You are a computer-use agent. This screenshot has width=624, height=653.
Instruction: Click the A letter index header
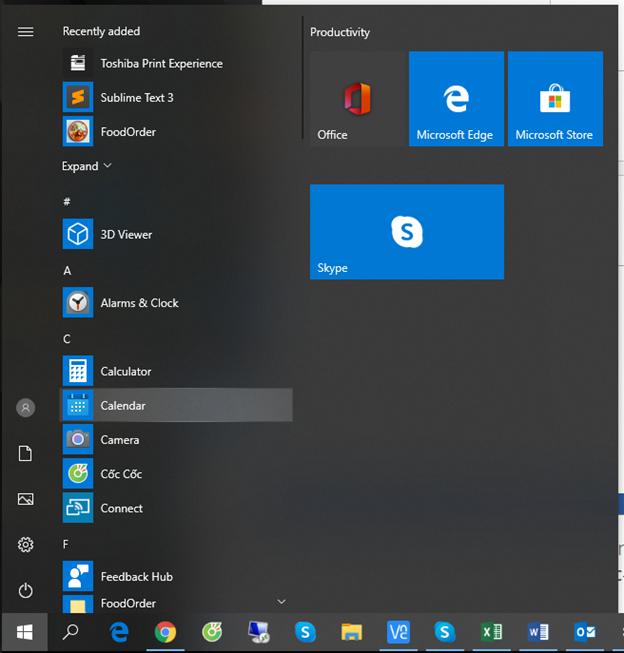(x=67, y=271)
